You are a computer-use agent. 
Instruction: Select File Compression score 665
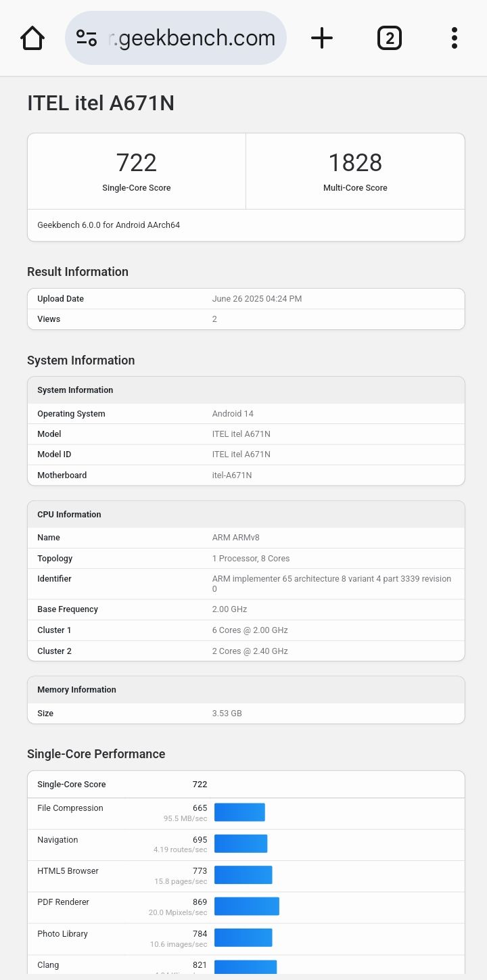200,808
